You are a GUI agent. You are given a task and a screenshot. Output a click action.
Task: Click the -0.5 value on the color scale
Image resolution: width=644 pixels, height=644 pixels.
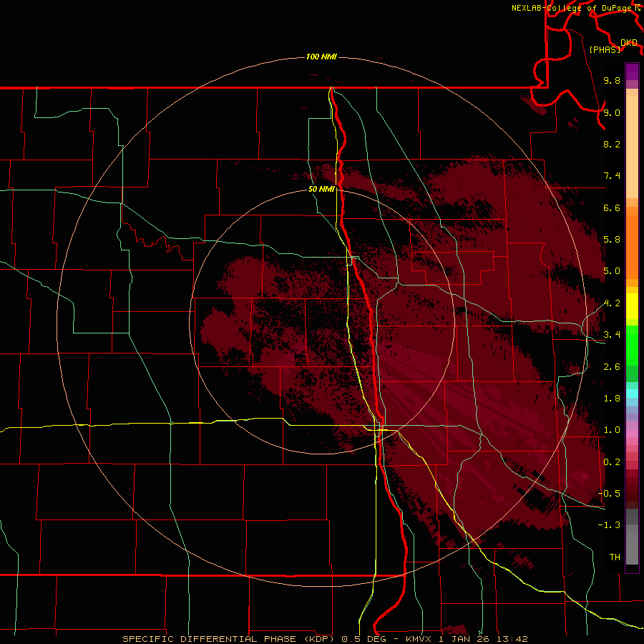coord(609,494)
